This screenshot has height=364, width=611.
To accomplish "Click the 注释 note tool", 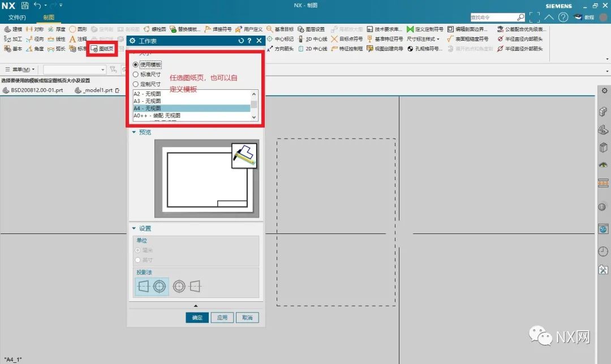I will tap(78, 39).
